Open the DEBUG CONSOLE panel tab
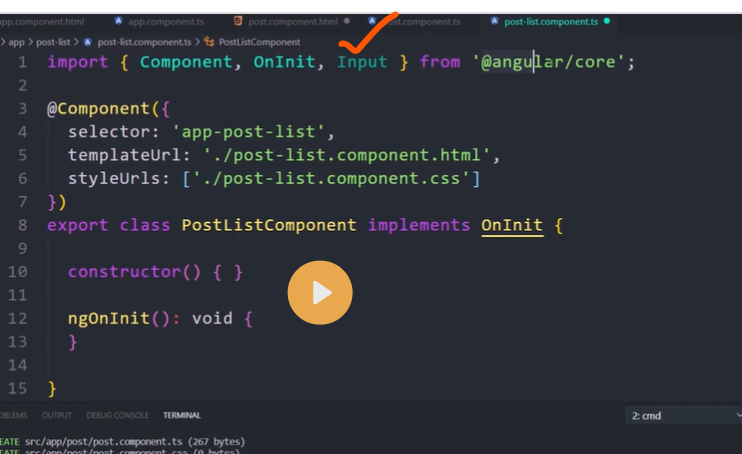742x454 pixels. (117, 415)
